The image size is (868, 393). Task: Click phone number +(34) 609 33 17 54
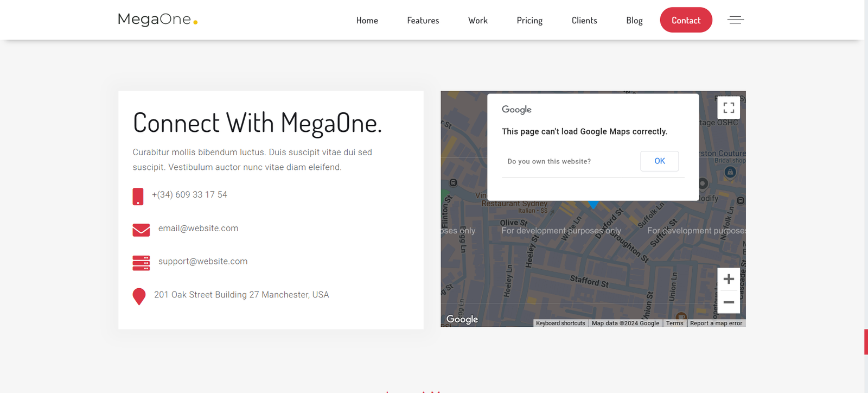pos(189,195)
